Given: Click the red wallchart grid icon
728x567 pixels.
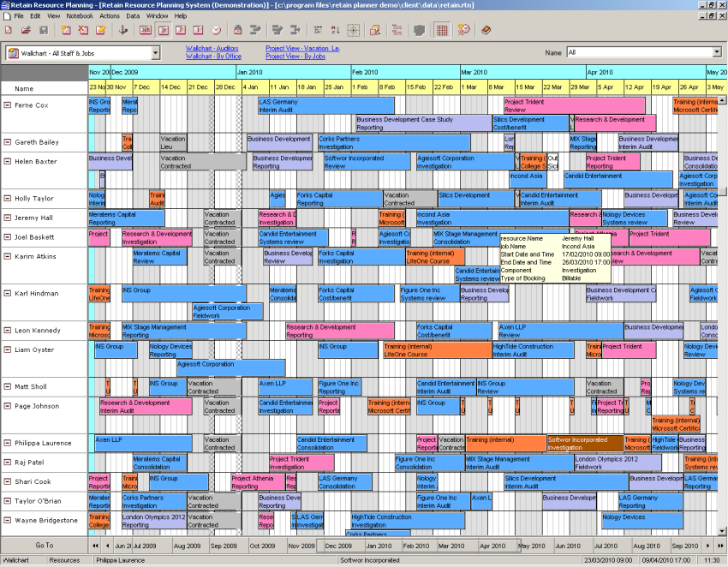Looking at the screenshot, I should (x=441, y=30).
